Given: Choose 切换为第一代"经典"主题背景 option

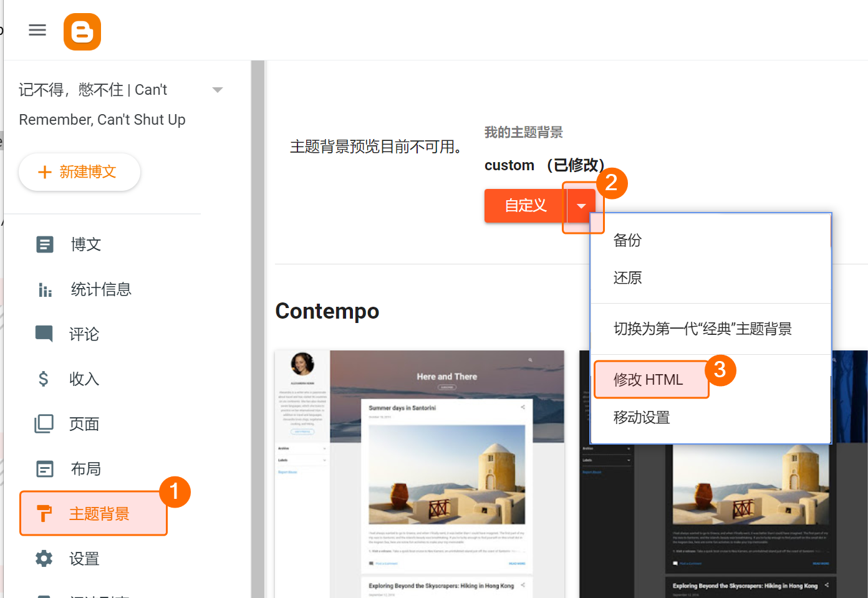Looking at the screenshot, I should 702,329.
